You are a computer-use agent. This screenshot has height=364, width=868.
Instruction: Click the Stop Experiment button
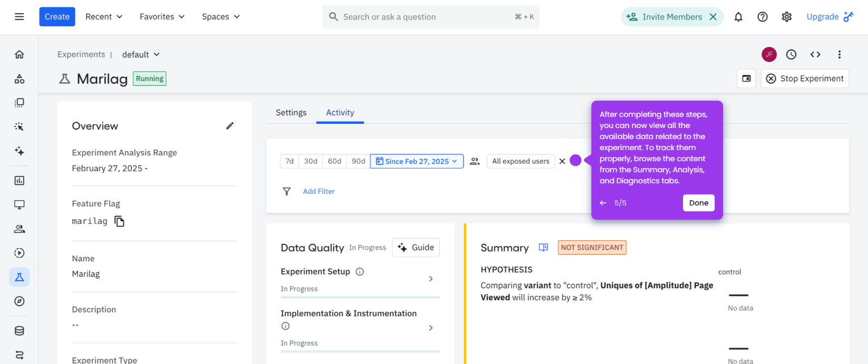(x=805, y=78)
